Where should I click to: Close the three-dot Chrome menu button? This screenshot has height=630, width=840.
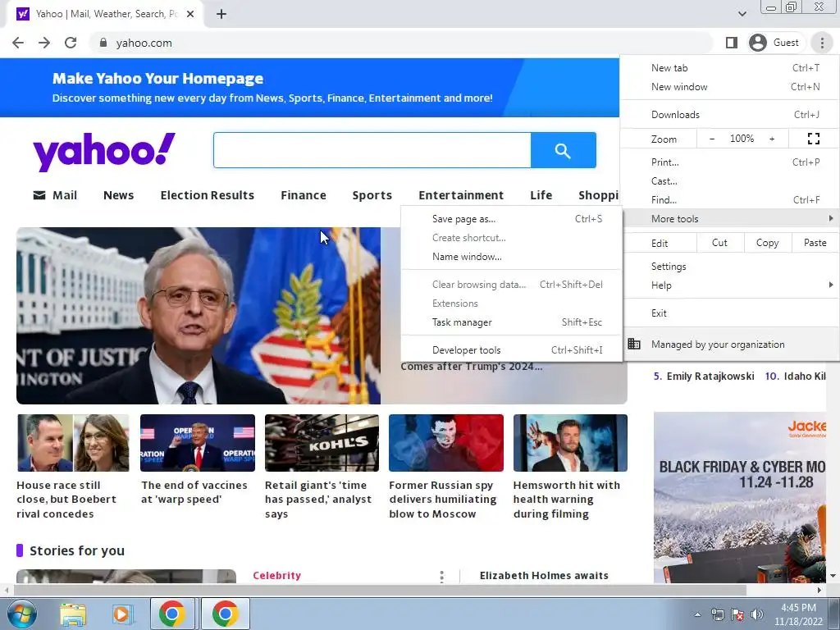coord(822,43)
